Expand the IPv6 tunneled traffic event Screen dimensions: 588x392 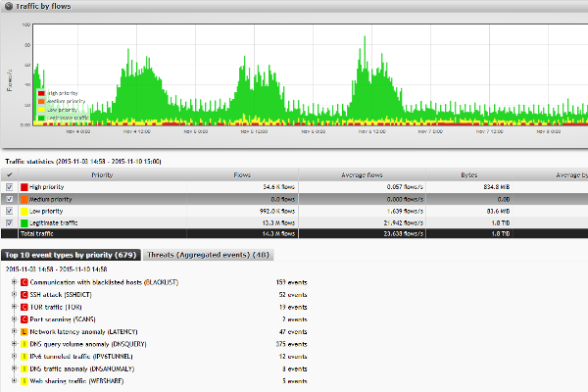[x=15, y=356]
